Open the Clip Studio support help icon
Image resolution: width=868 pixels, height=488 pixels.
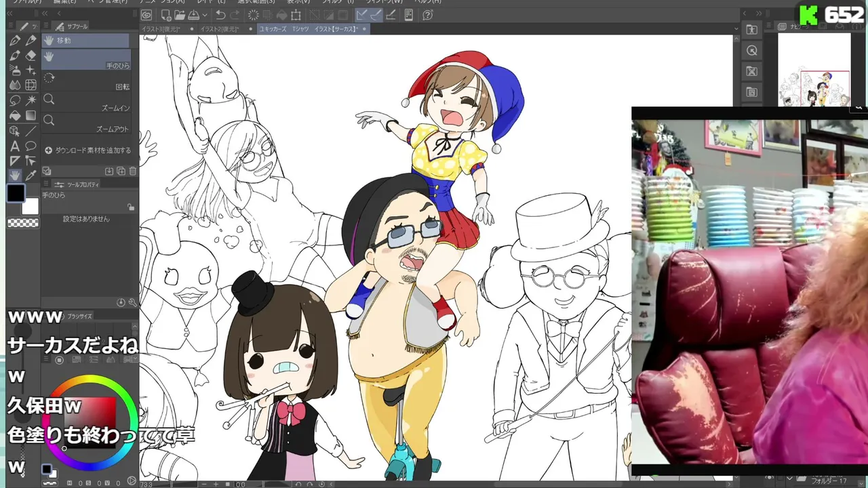point(427,14)
